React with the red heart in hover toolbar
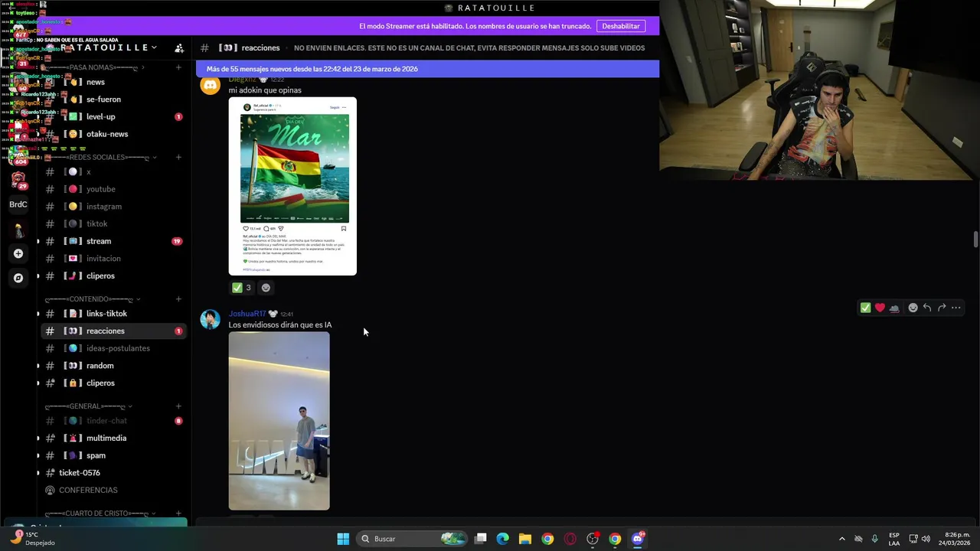Viewport: 980px width, 551px height. point(880,308)
